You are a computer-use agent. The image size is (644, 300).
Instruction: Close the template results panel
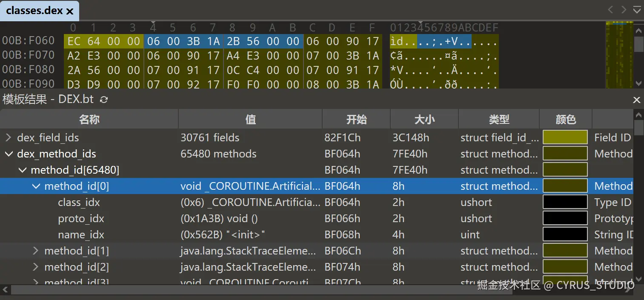point(636,100)
